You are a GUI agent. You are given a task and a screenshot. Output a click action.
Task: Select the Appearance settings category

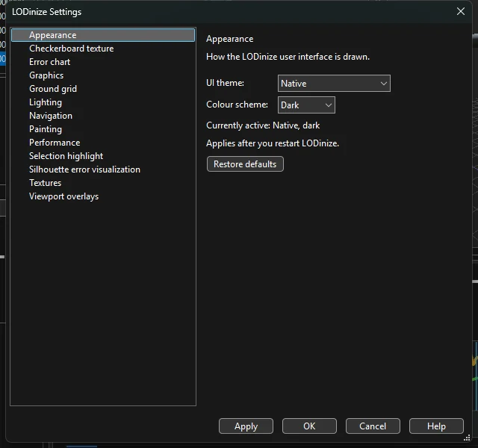click(103, 35)
